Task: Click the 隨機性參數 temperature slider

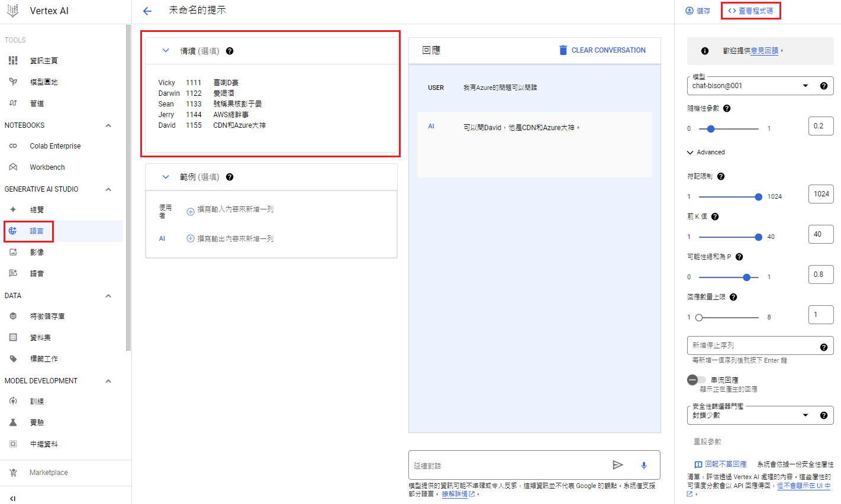Action: click(x=729, y=129)
